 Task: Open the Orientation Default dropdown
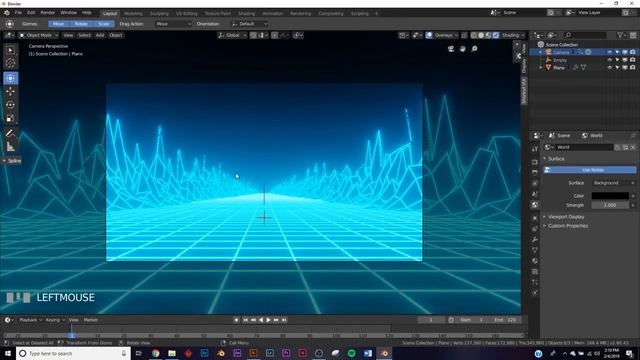tap(249, 24)
